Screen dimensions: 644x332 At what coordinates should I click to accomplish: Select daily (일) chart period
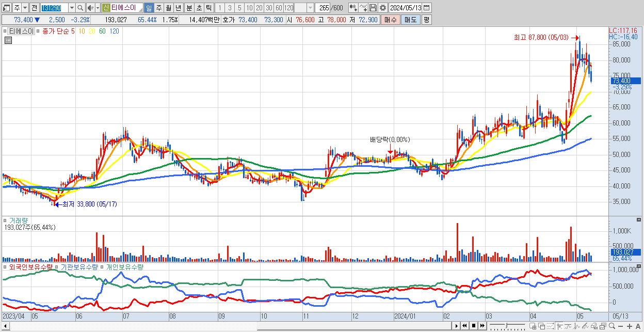[x=149, y=8]
